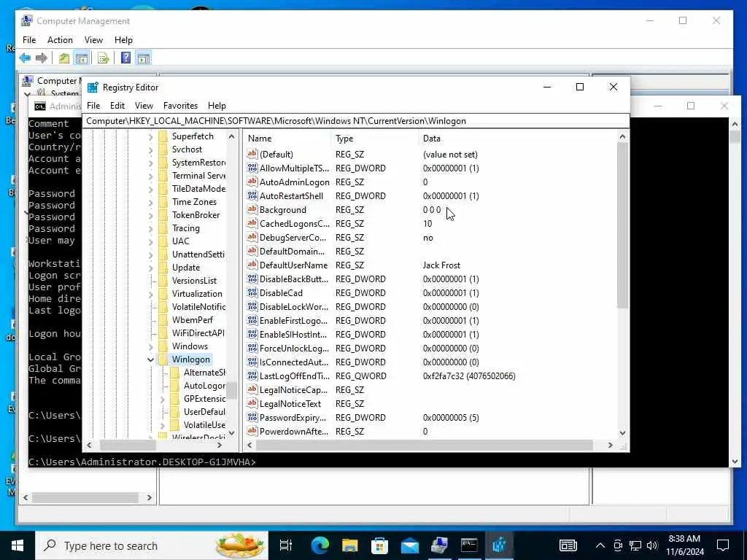Viewport: 747px width, 560px height.
Task: Switch to Command Prompt taskbar icon
Action: [469, 545]
